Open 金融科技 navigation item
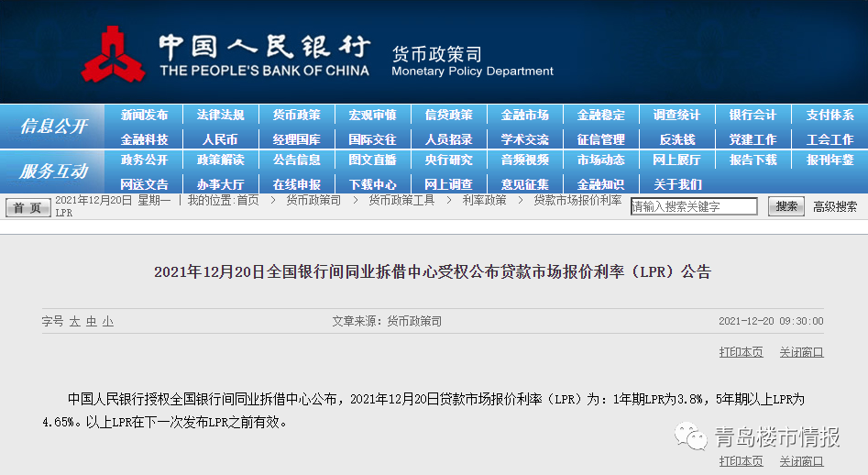The width and height of the screenshot is (868, 475). (x=144, y=139)
